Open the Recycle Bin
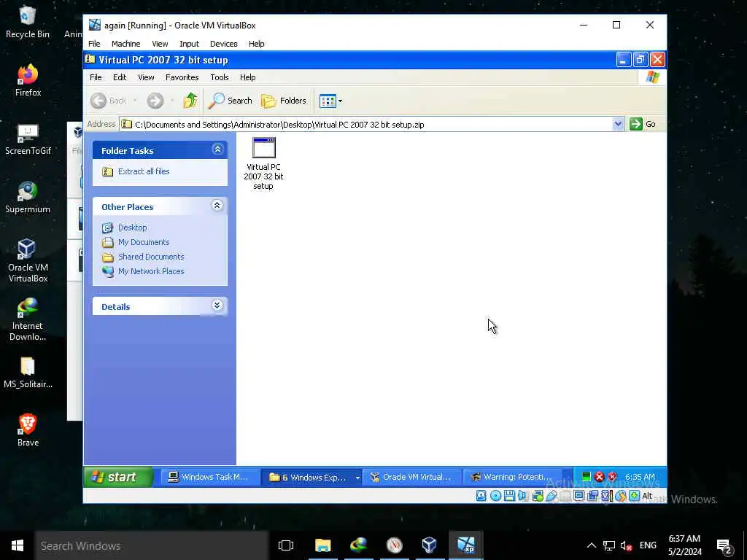Screen dimensions: 747x560 tap(28, 22)
